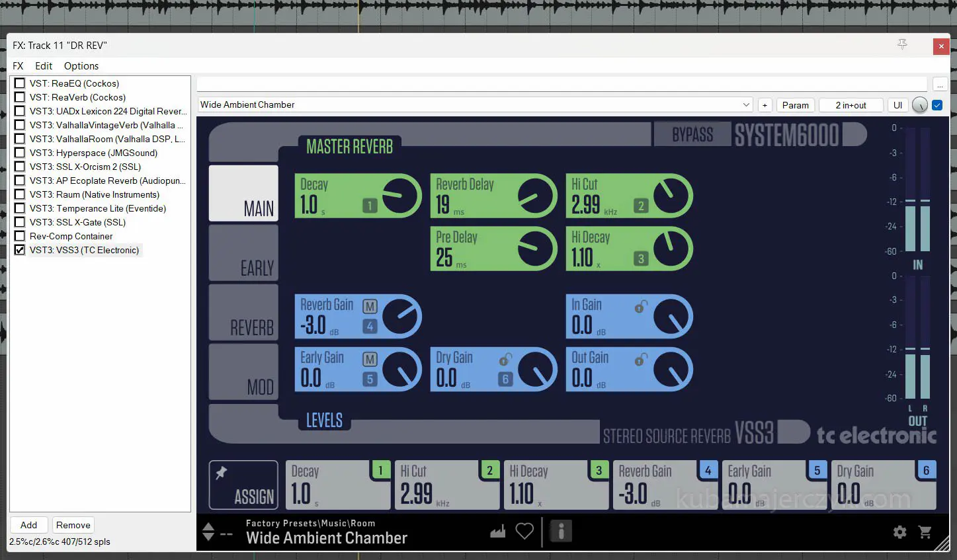Open plugin settings gear icon
The width and height of the screenshot is (957, 560).
coord(899,532)
